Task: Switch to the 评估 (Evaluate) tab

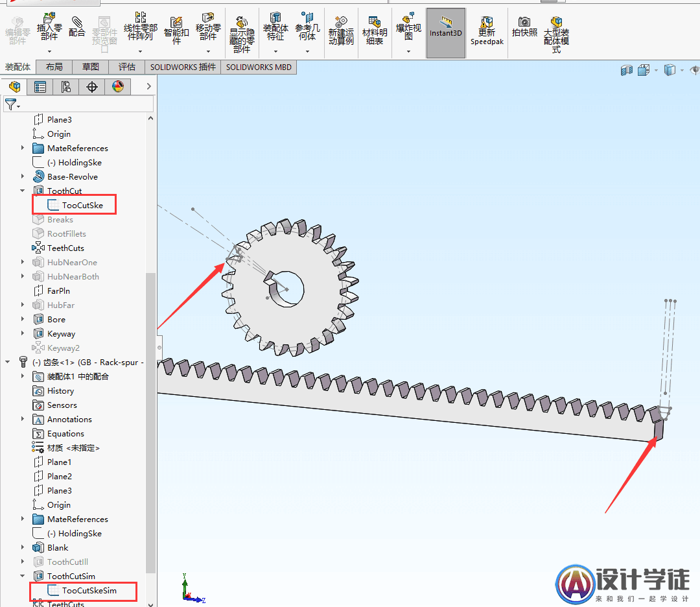Action: (x=127, y=67)
